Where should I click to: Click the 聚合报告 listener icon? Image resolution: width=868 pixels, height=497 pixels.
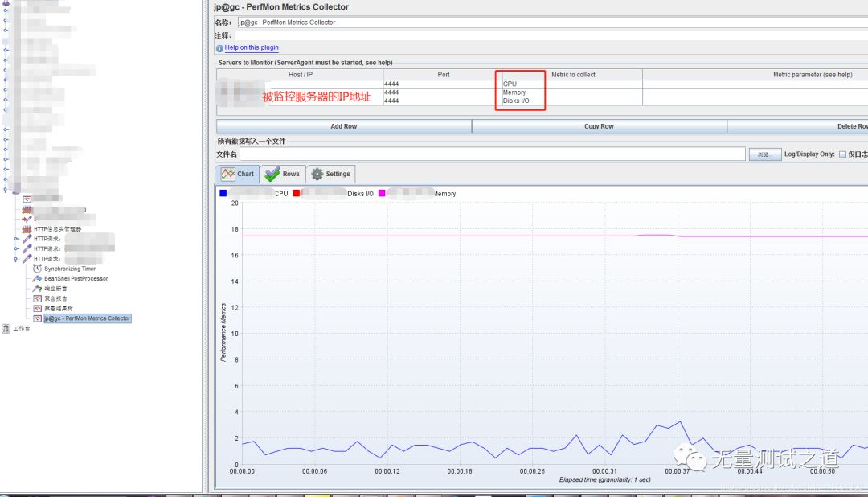[x=37, y=298]
